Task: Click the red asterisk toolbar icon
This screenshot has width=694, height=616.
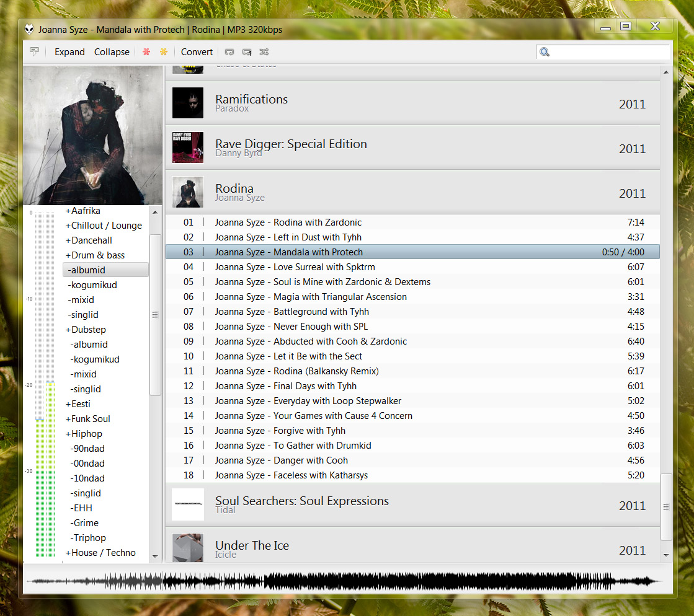Action: coord(146,52)
